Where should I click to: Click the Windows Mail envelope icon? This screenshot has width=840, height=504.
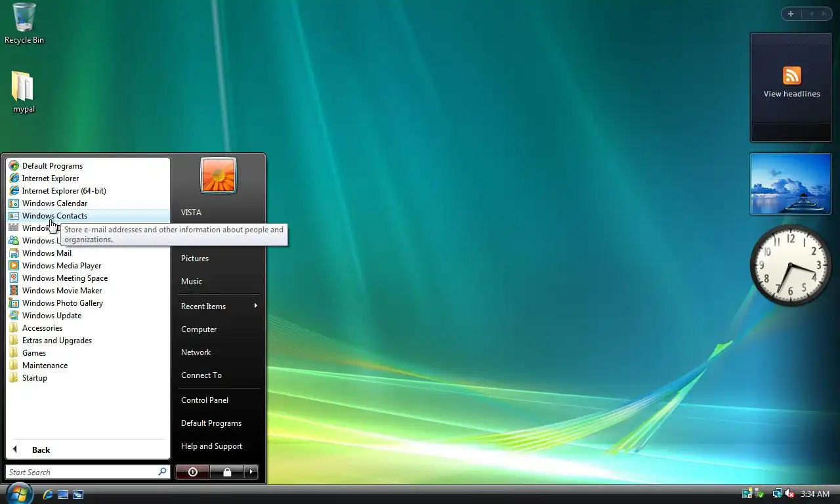coord(14,253)
